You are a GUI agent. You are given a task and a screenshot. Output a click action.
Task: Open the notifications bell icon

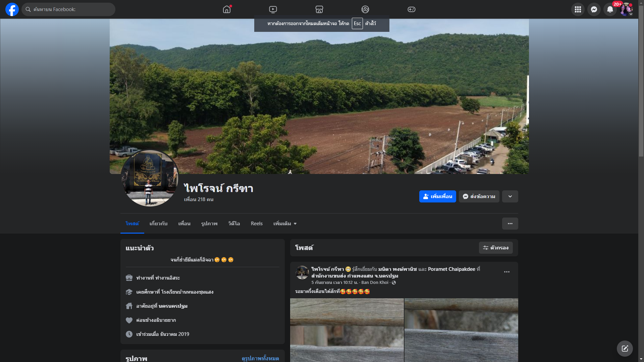click(x=610, y=9)
